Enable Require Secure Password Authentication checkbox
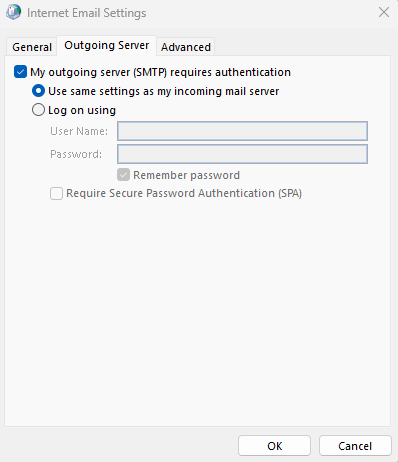 point(56,193)
